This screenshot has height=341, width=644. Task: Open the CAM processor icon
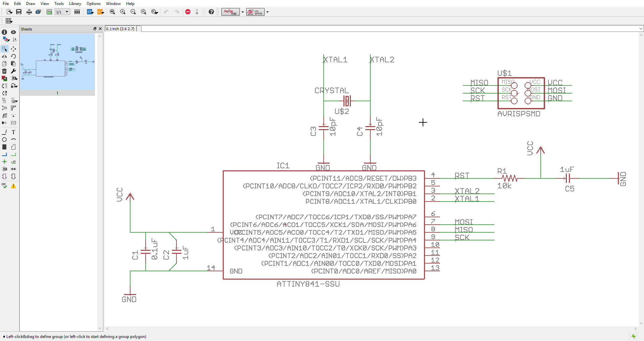pyautogui.click(x=38, y=12)
